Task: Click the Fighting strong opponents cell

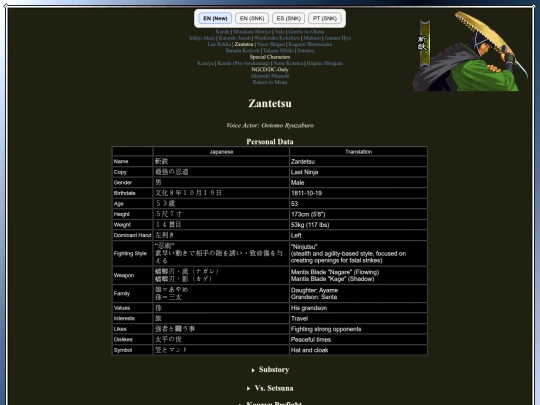Action: click(x=359, y=329)
